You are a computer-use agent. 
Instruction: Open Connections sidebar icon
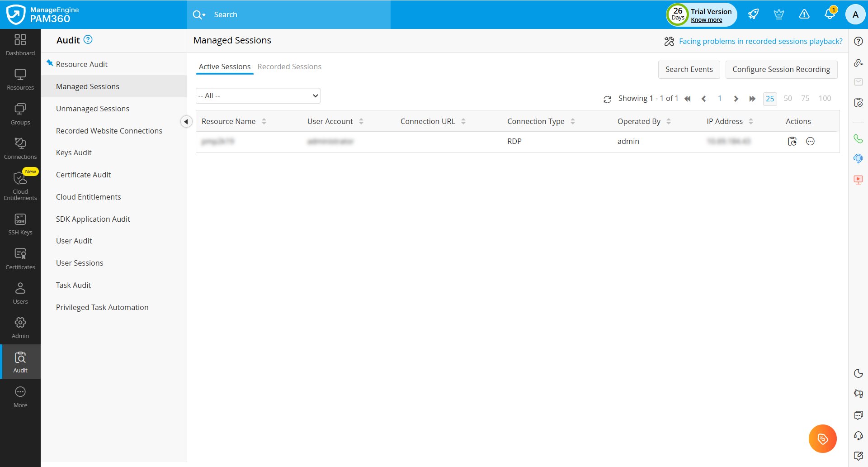20,149
